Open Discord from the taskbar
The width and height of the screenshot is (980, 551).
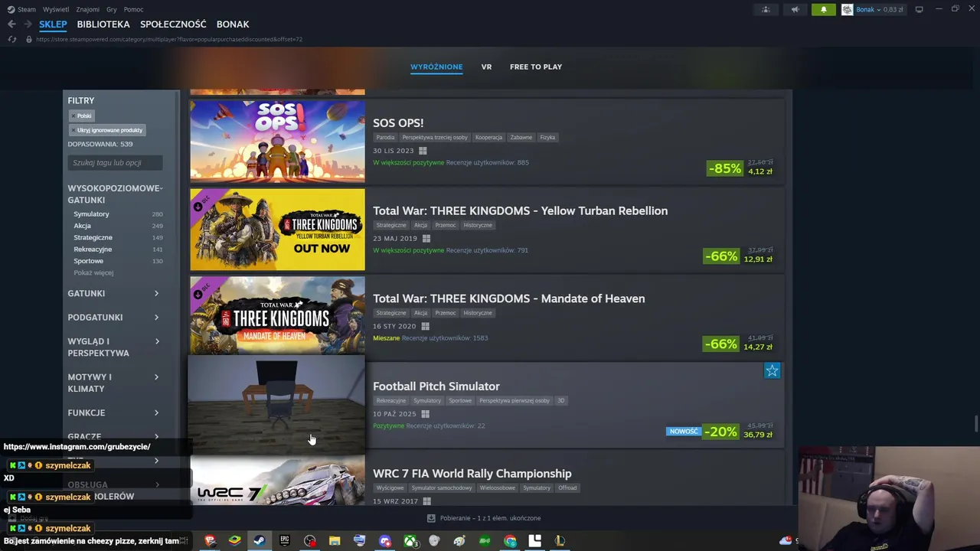tap(385, 540)
